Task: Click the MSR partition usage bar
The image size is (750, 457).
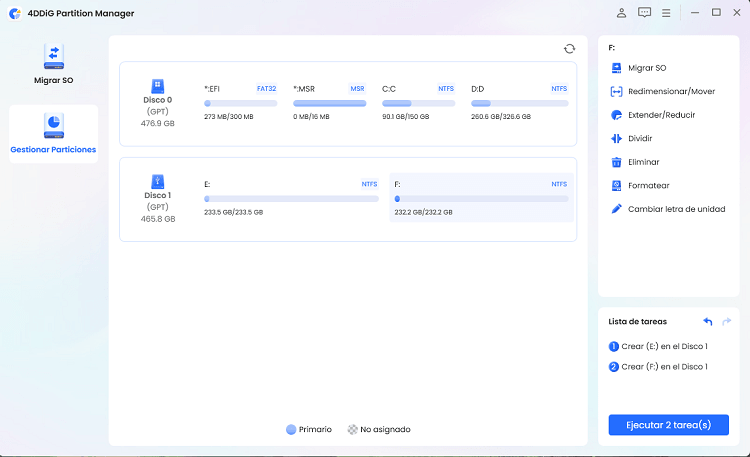Action: 330,103
